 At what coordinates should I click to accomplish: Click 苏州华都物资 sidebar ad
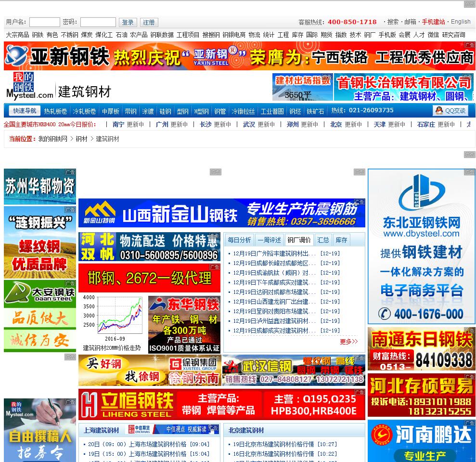40,186
